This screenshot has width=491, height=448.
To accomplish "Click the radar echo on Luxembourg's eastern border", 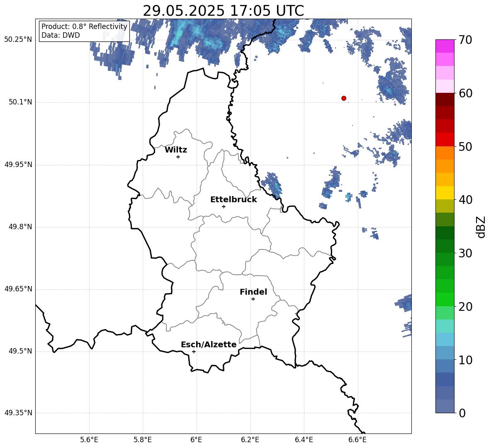I will click(x=272, y=185).
